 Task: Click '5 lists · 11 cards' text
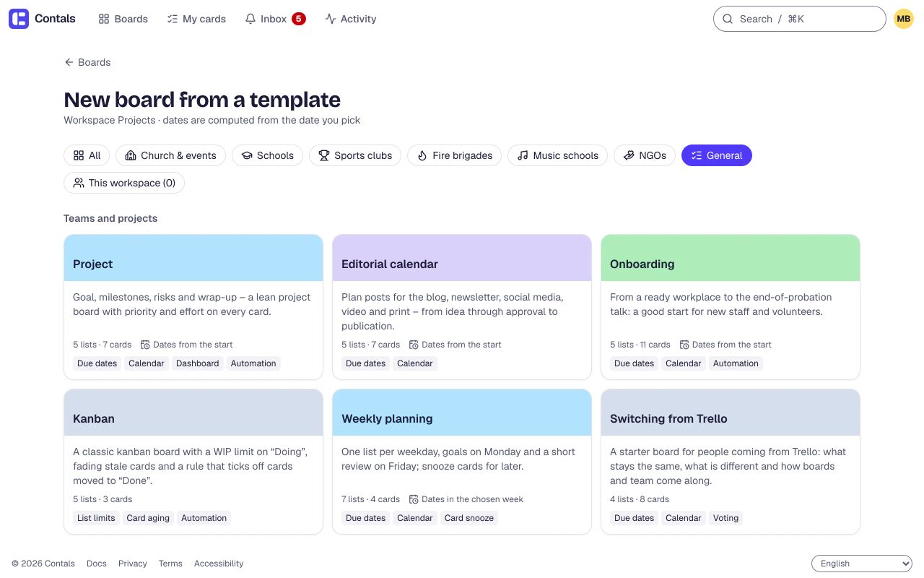(640, 345)
